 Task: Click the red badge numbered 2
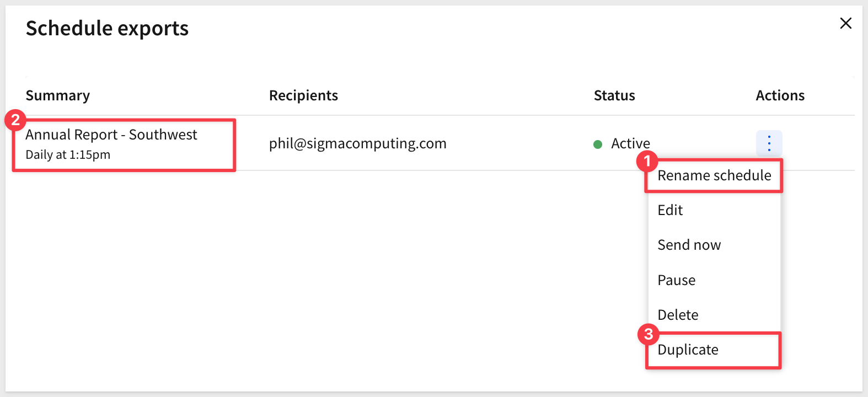click(x=15, y=120)
